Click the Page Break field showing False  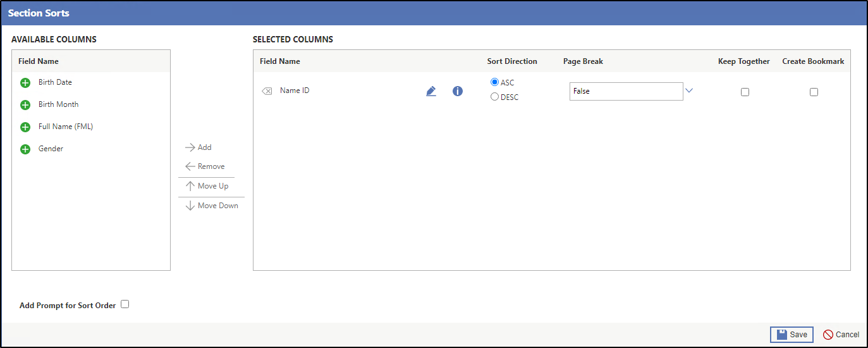[626, 91]
